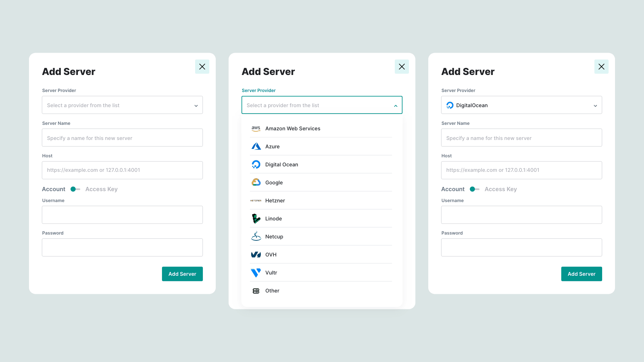Toggle Account/Access Key switch in left dialog
The height and width of the screenshot is (362, 644).
pos(75,189)
